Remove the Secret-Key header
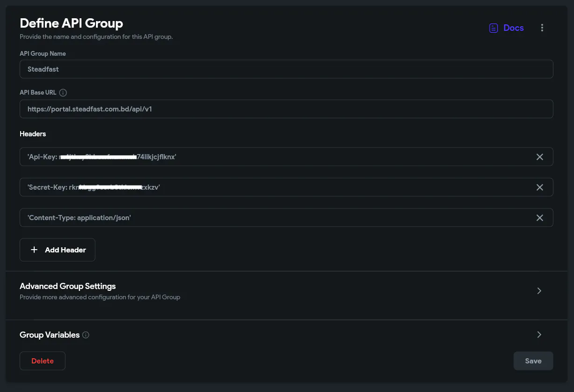574x392 pixels. pyautogui.click(x=540, y=187)
